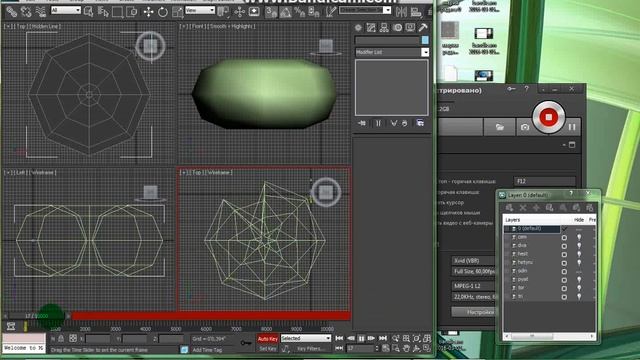The width and height of the screenshot is (640, 360).
Task: Toggle the Angle Snap button
Action: point(285,12)
